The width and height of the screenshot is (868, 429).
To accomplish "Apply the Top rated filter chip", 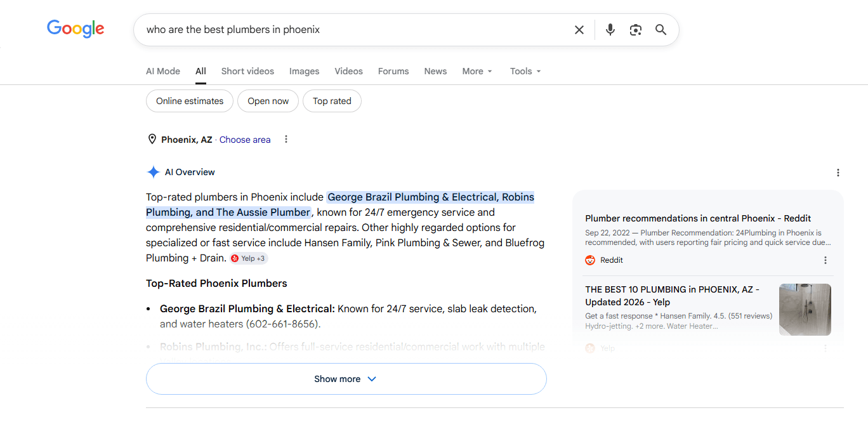I will coord(332,101).
